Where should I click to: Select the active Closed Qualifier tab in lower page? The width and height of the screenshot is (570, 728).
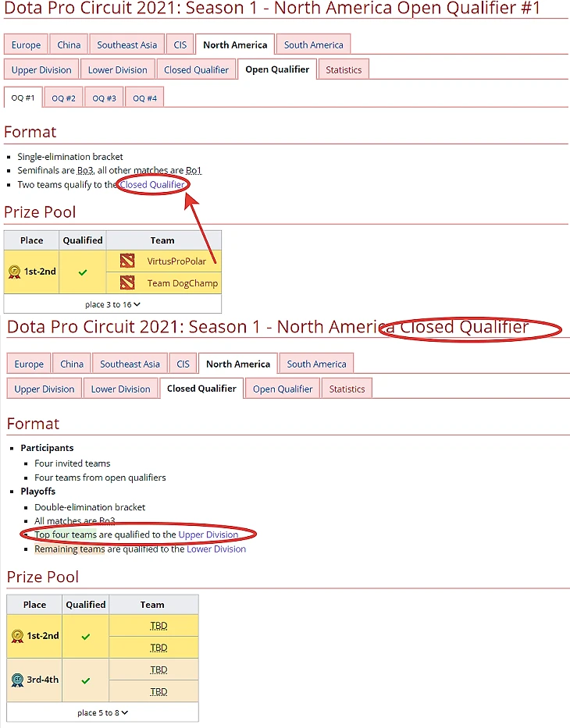(x=201, y=388)
